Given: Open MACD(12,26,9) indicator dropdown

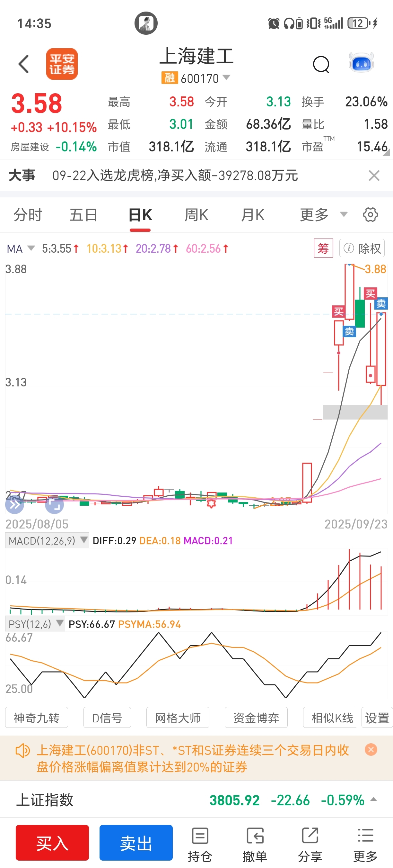Looking at the screenshot, I should [47, 541].
